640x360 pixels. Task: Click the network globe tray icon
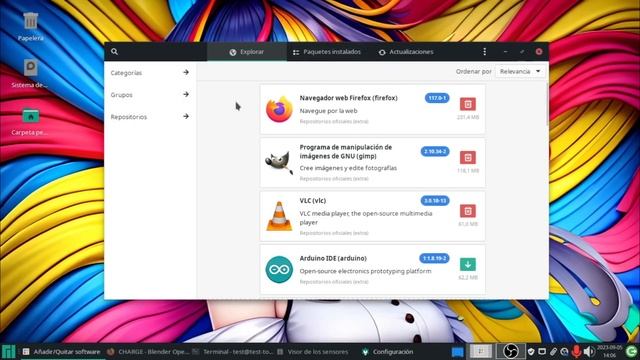point(564,351)
